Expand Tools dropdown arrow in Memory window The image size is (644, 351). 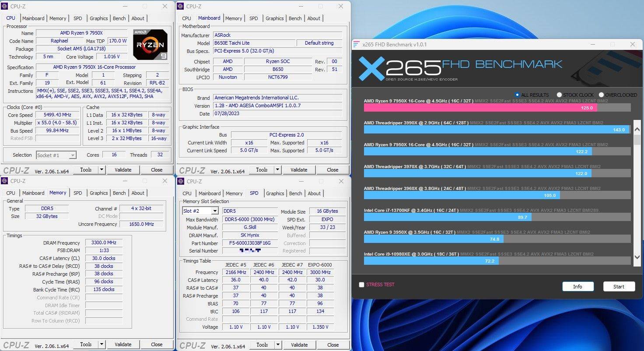(101, 344)
